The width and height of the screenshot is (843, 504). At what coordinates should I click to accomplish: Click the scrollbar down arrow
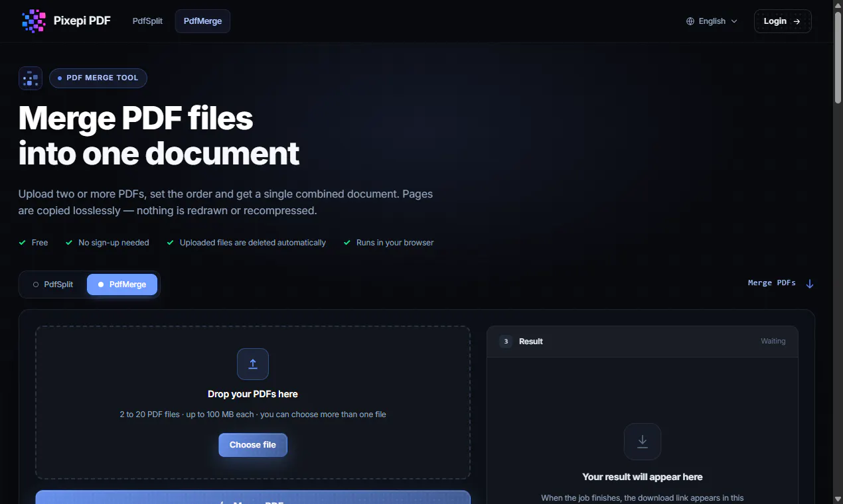tap(838, 498)
